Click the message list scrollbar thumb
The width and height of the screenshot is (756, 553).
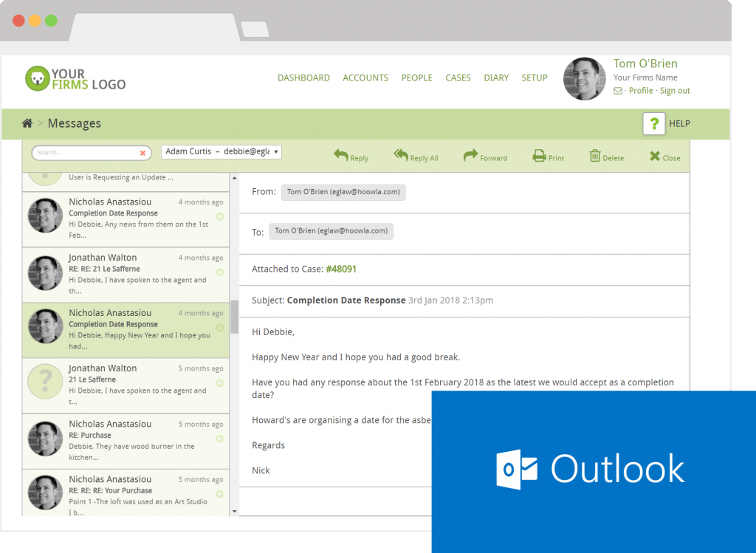[x=234, y=317]
